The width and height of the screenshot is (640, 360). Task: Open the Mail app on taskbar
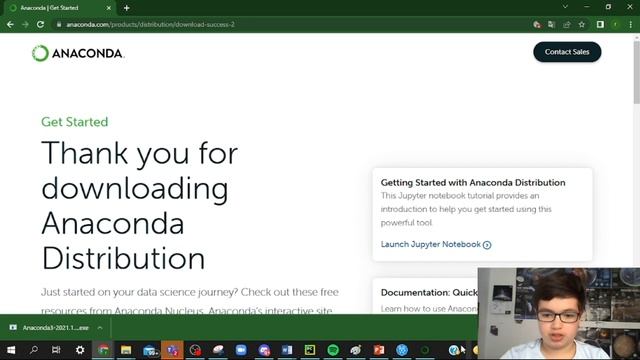click(x=150, y=350)
